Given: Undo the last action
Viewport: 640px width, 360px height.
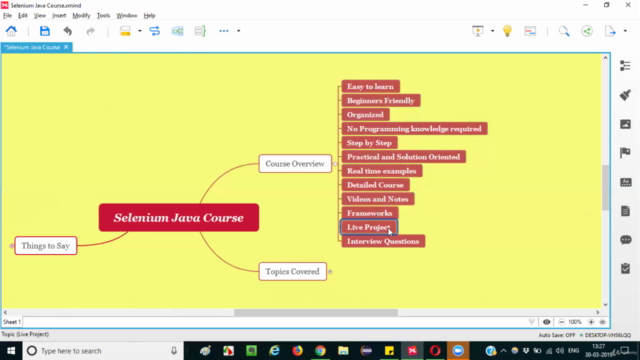Looking at the screenshot, I should click(x=67, y=31).
